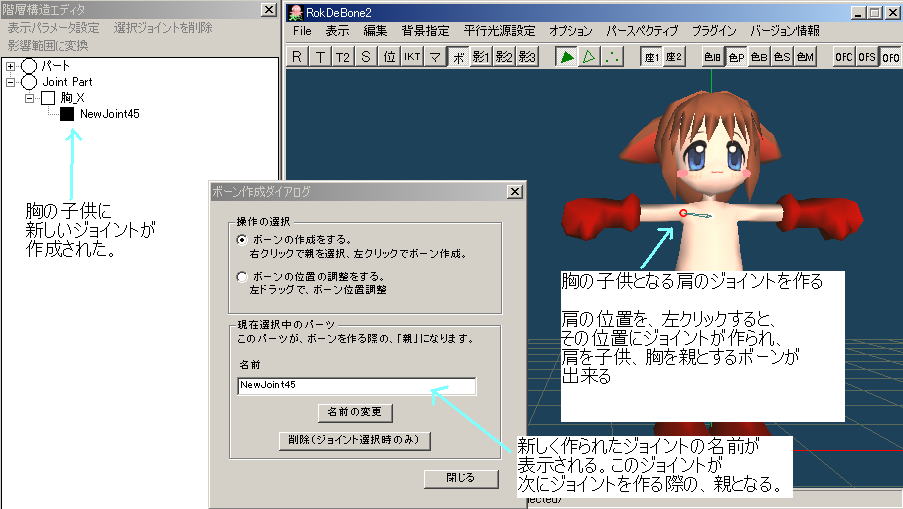Screen dimensions: 903x509
Task: Select the R rotate toolbar button
Action: point(297,57)
